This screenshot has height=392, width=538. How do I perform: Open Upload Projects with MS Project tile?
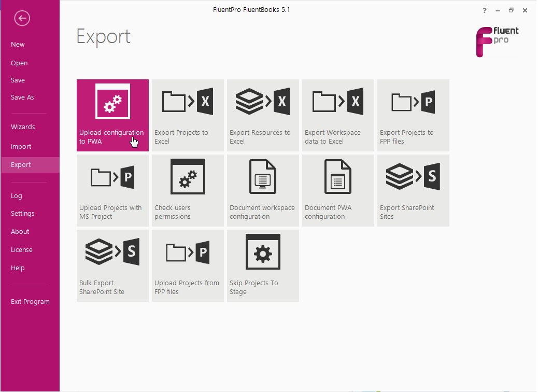coord(112,190)
